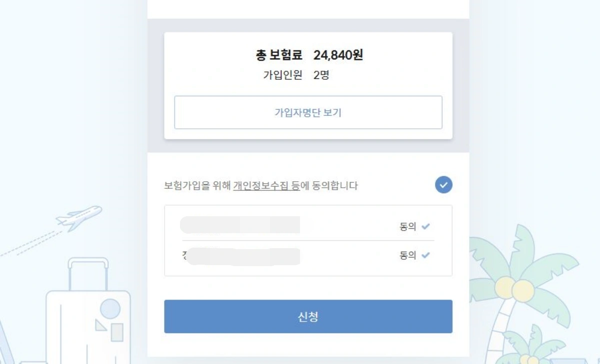Screen dimensions: 600x364
Task: Select the first 동의 text label
Action: pos(408,227)
